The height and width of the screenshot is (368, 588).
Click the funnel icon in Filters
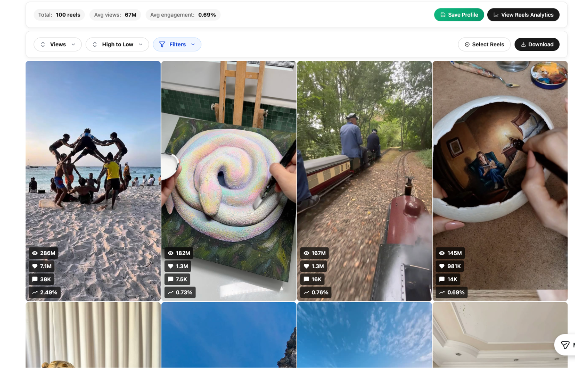(x=162, y=45)
